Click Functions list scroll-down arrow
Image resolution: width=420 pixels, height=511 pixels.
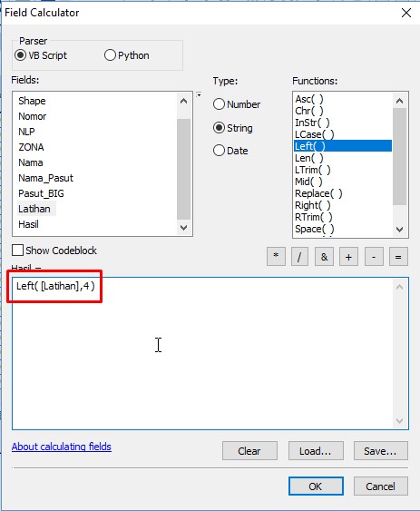pos(399,230)
